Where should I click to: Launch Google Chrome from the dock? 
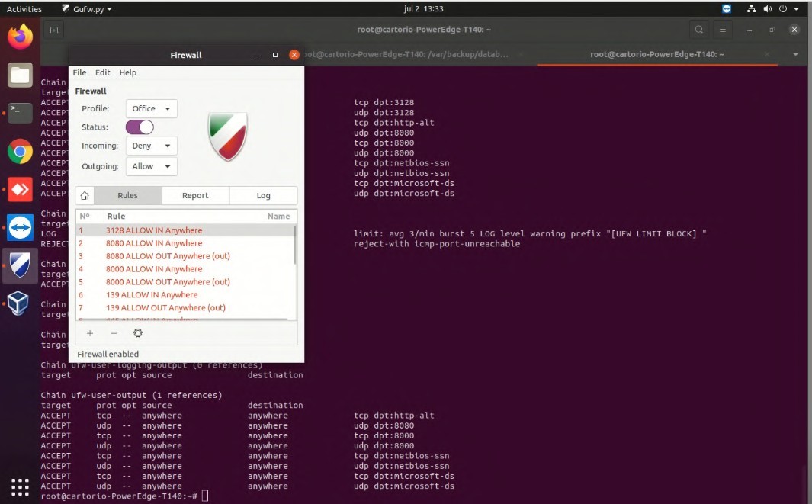21,151
